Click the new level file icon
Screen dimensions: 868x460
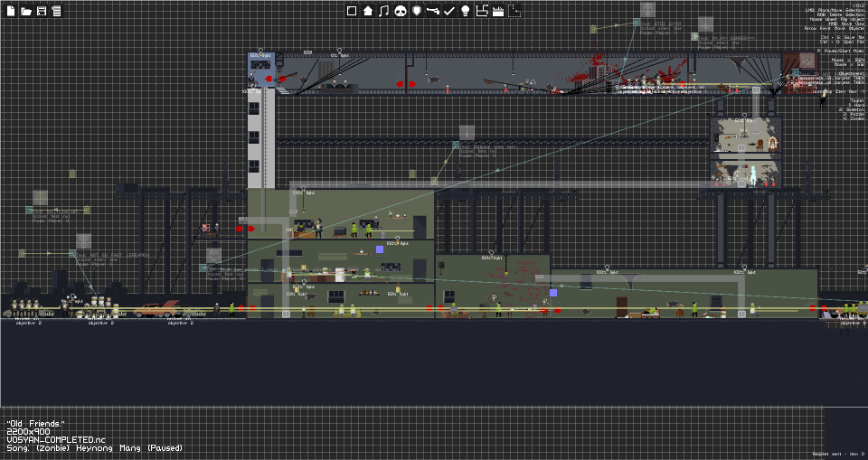point(11,11)
